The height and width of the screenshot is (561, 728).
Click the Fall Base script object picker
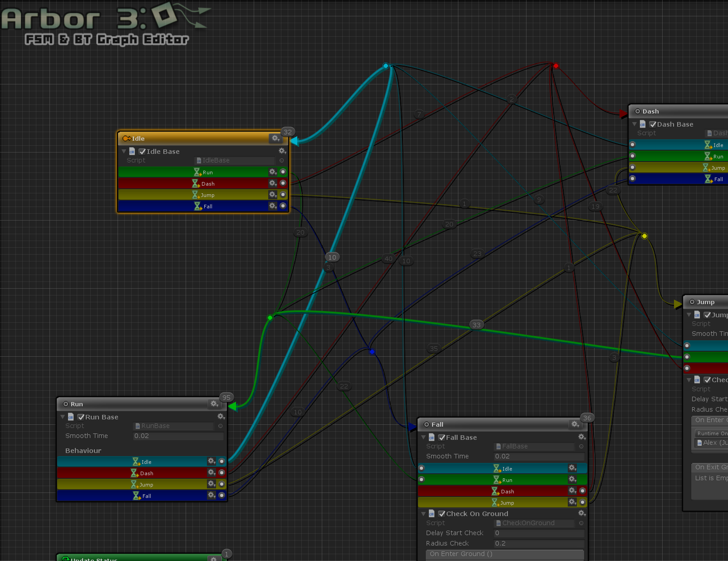(x=581, y=446)
